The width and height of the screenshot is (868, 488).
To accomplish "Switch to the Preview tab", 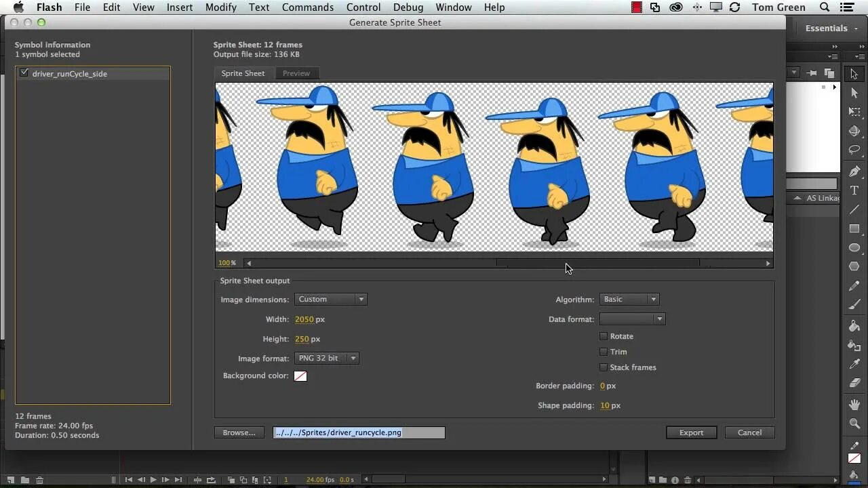I will click(x=296, y=73).
